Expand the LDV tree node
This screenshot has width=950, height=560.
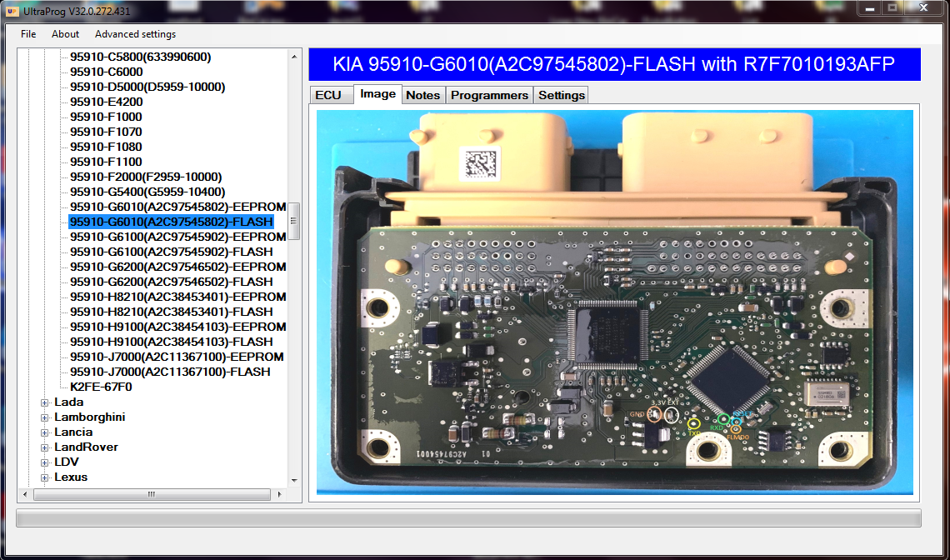tap(45, 462)
